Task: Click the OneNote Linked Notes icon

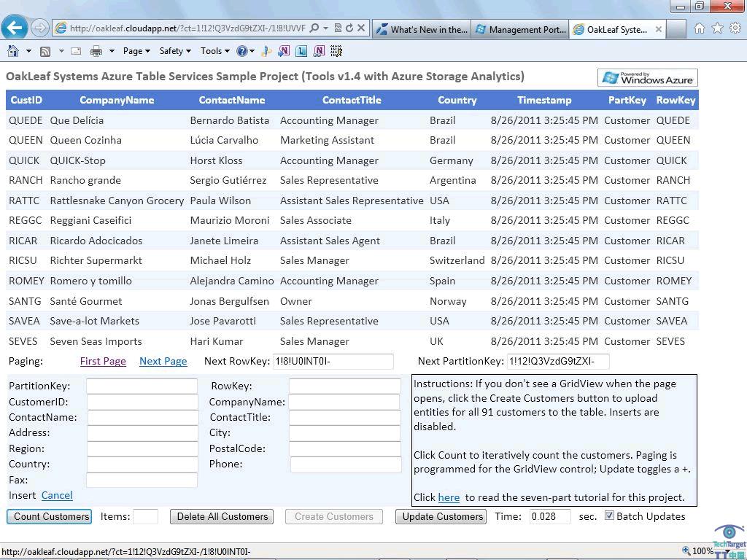Action: [x=320, y=51]
